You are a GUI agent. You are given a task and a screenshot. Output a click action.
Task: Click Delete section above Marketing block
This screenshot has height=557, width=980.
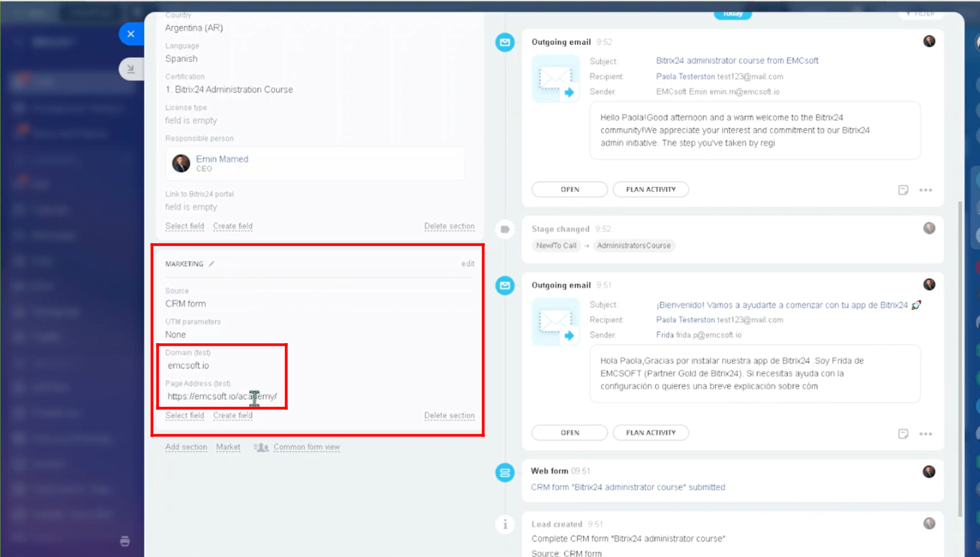[x=449, y=226]
